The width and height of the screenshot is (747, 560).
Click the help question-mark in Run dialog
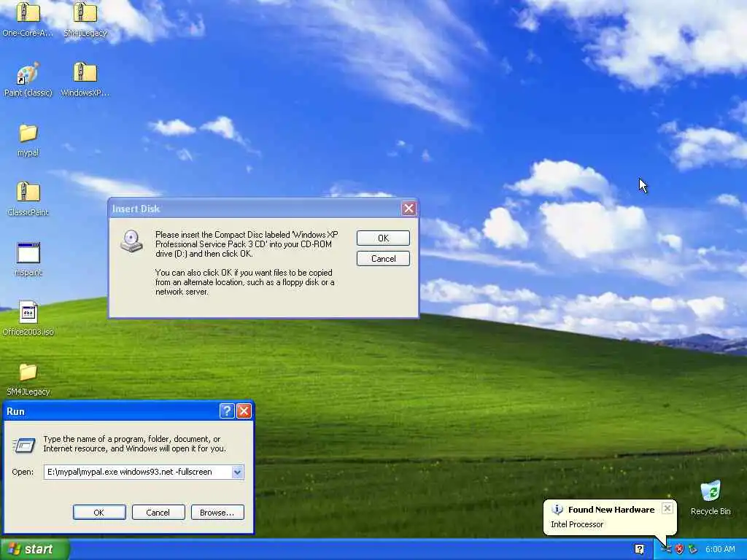click(227, 411)
